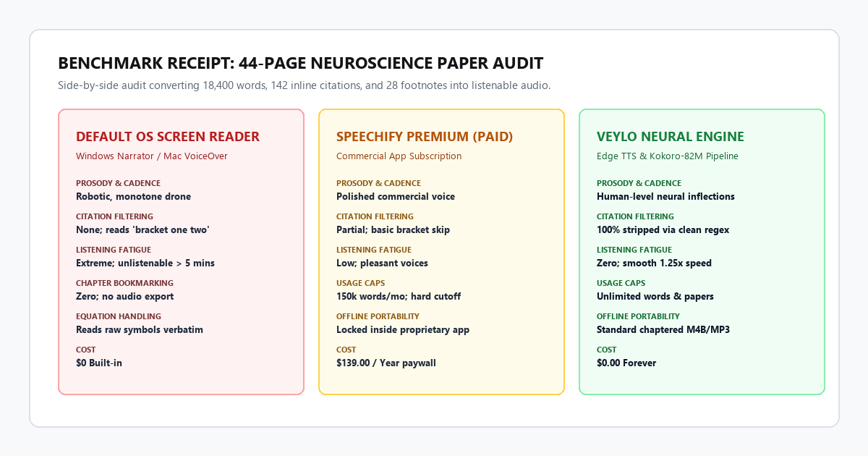Screen dimensions: 868x456
Task: Select the 'Speechify Premium (Paid)' heading
Action: 425,137
